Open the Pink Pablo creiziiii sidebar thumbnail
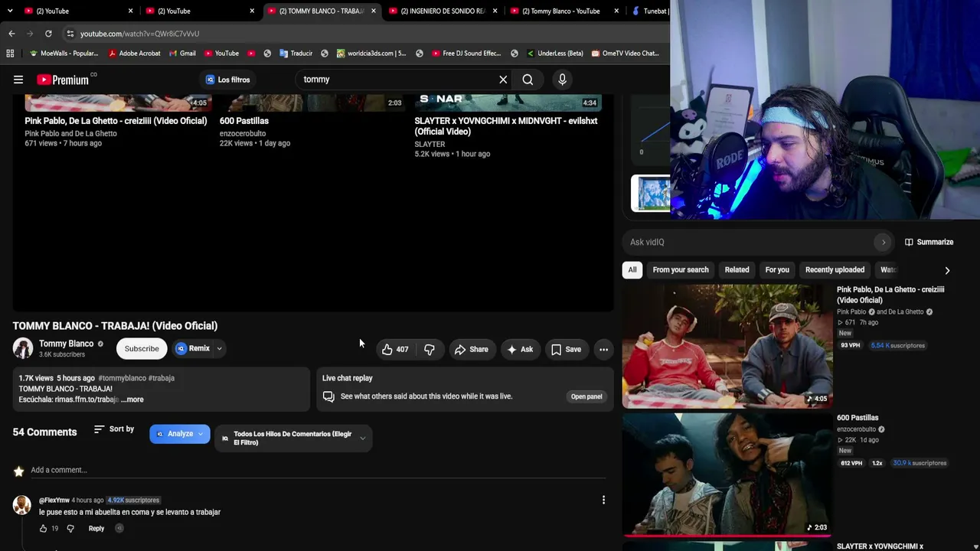This screenshot has height=551, width=980. coord(727,346)
